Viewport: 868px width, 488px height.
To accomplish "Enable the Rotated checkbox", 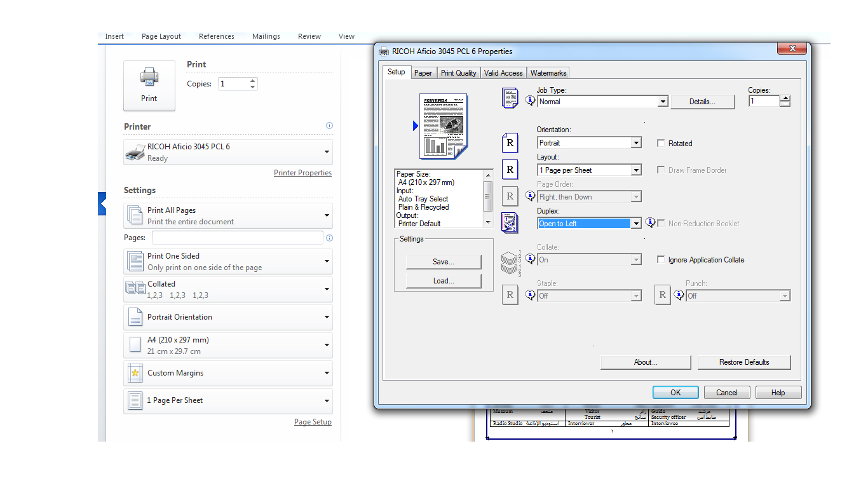I will (x=661, y=143).
